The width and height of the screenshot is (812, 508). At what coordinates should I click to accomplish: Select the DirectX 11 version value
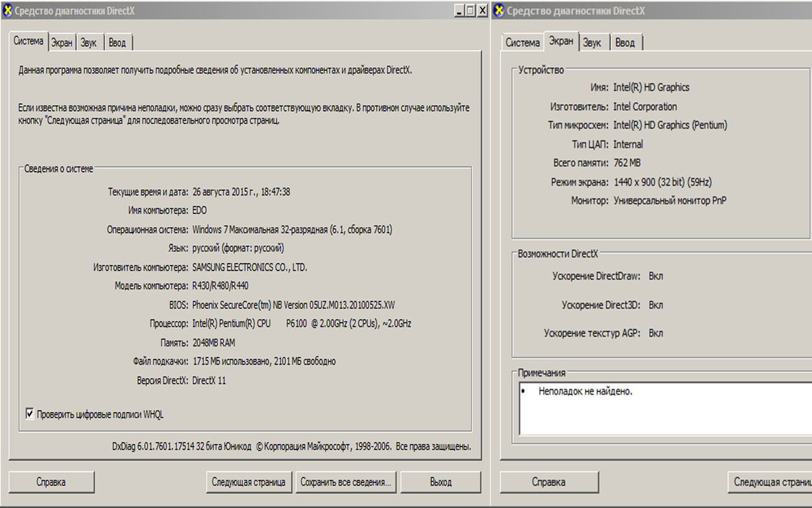[209, 381]
